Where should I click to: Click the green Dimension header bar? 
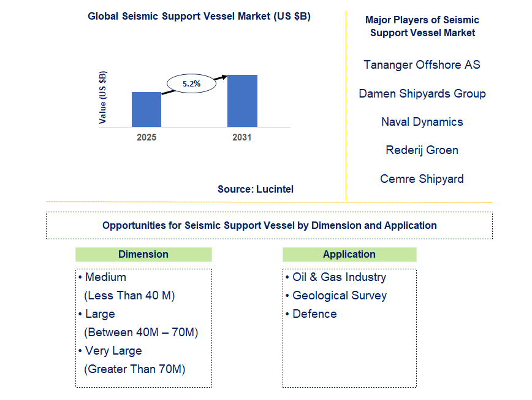pos(143,254)
